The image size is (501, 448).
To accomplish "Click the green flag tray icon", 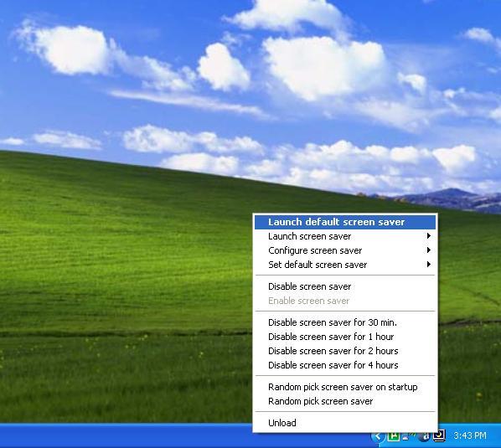I will [394, 436].
